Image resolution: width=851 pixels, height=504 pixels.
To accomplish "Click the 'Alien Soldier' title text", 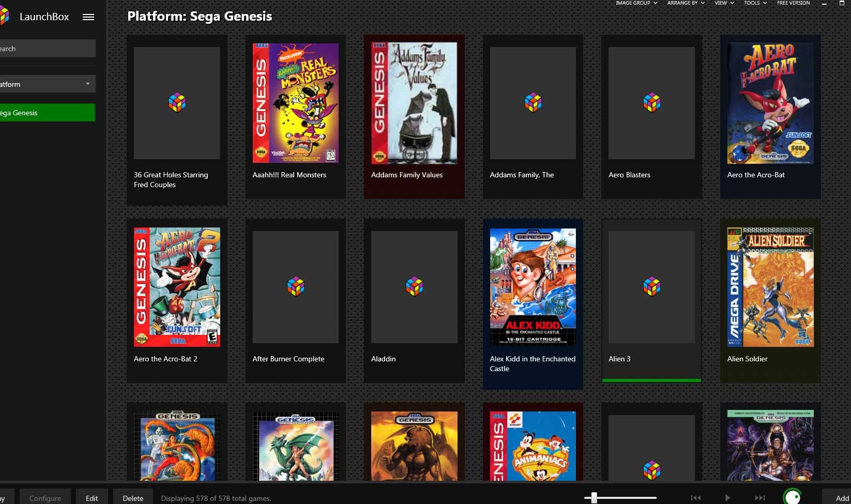I will (x=747, y=359).
